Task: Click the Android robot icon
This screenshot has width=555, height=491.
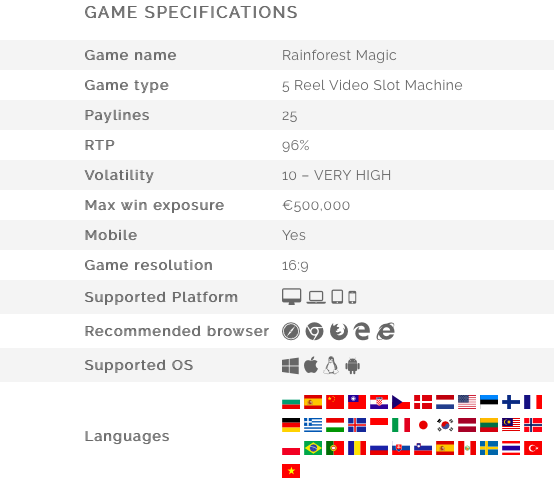Action: 353,366
